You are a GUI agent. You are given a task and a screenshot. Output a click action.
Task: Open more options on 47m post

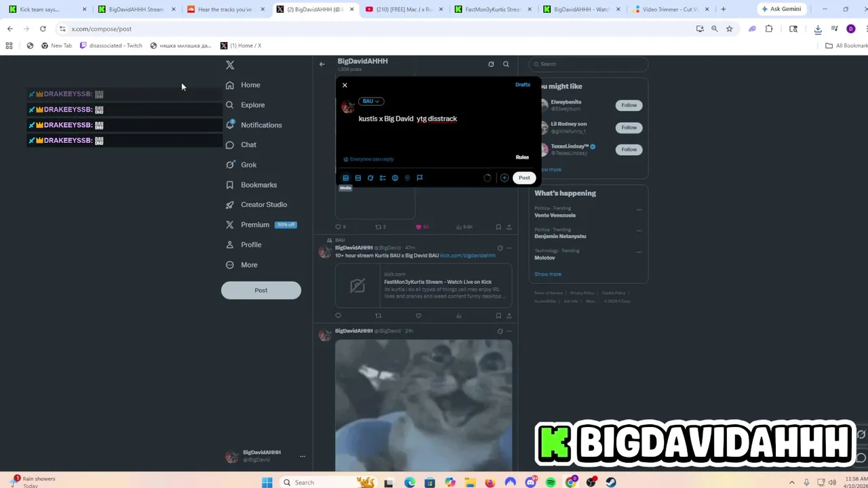click(x=509, y=248)
